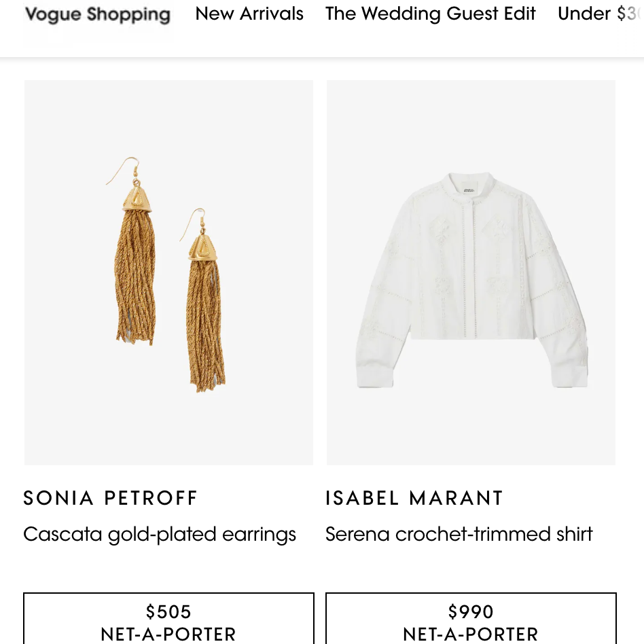Go to The Wedding Guest Edit
644x644 pixels.
(x=431, y=14)
